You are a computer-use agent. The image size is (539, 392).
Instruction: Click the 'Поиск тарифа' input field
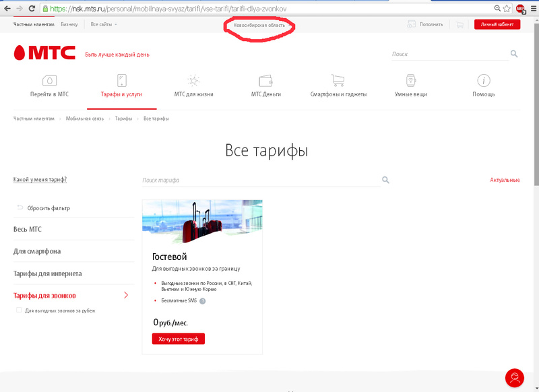259,181
